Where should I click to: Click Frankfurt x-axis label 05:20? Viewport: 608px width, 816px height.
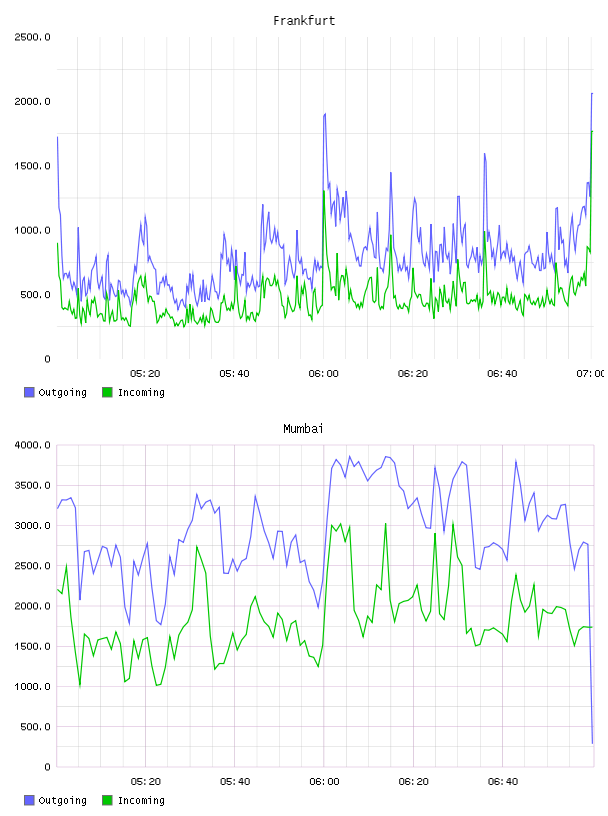[145, 374]
